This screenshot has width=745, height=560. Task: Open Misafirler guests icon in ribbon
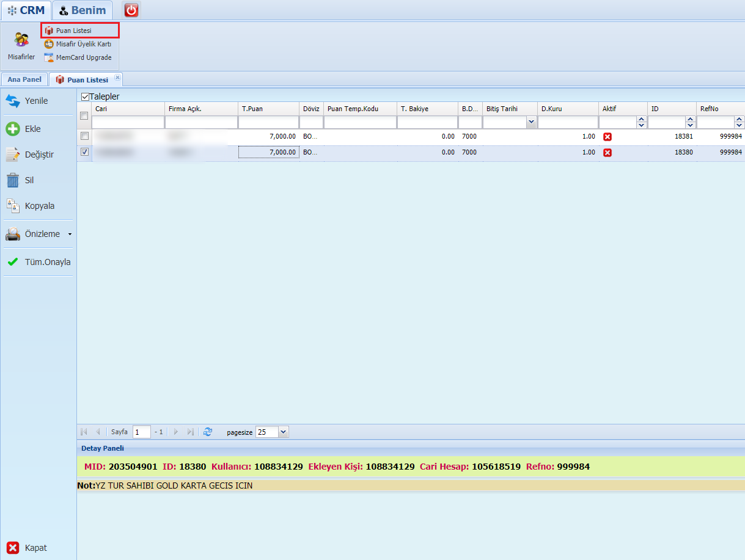tap(21, 40)
